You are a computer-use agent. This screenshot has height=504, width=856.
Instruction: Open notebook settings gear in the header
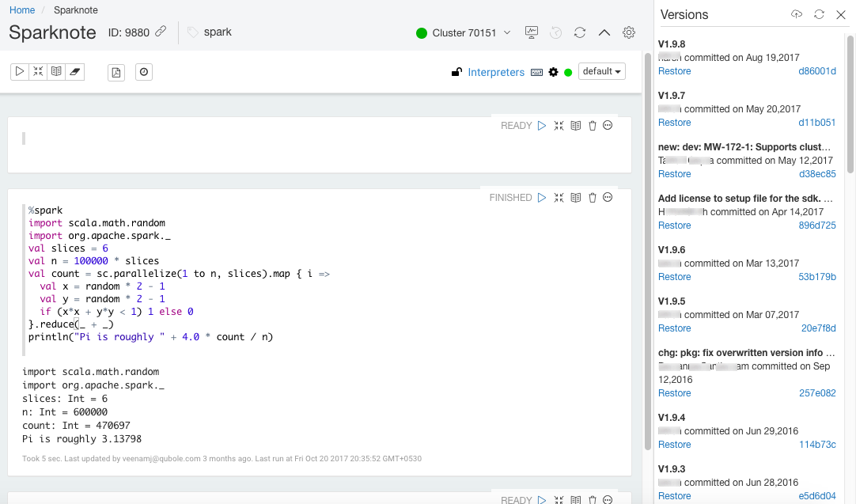point(629,32)
